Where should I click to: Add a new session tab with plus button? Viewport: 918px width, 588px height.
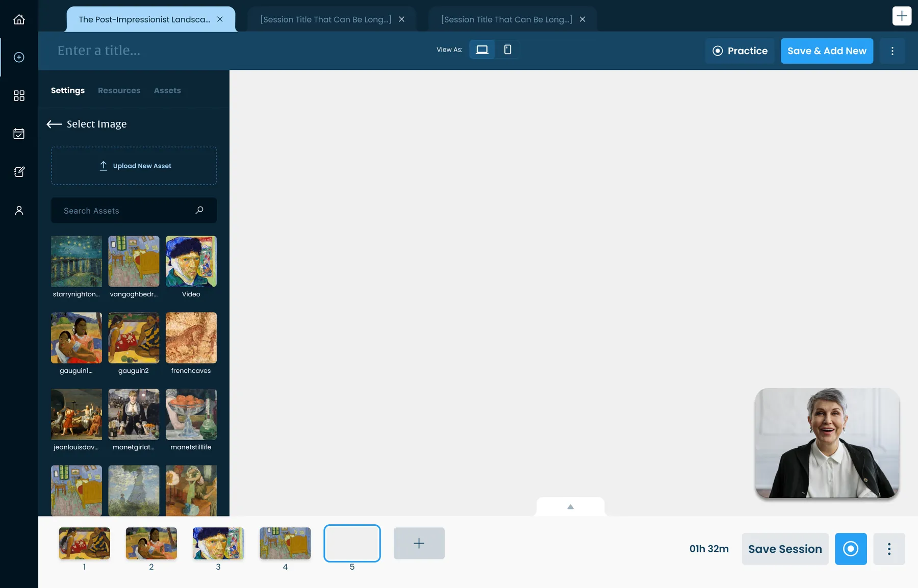(x=902, y=16)
